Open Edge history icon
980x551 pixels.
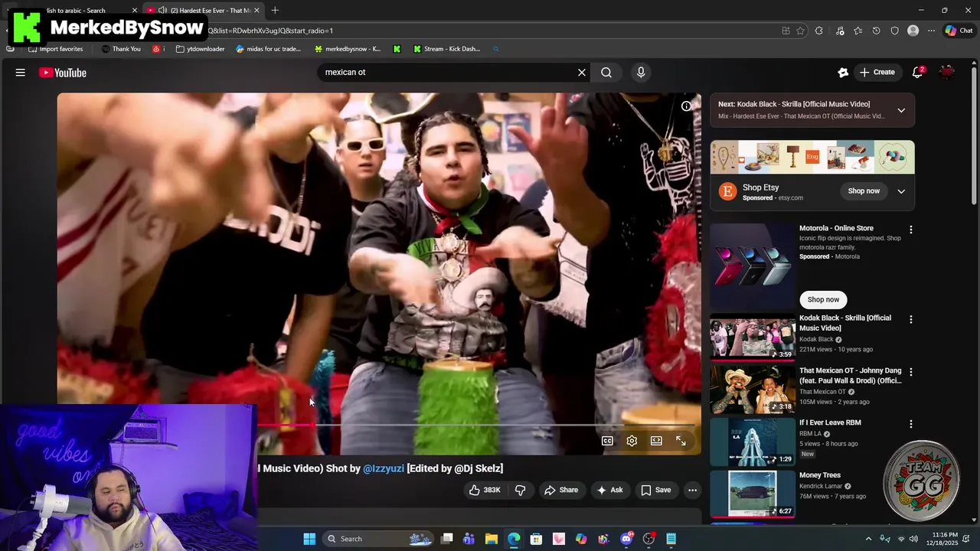(x=877, y=31)
